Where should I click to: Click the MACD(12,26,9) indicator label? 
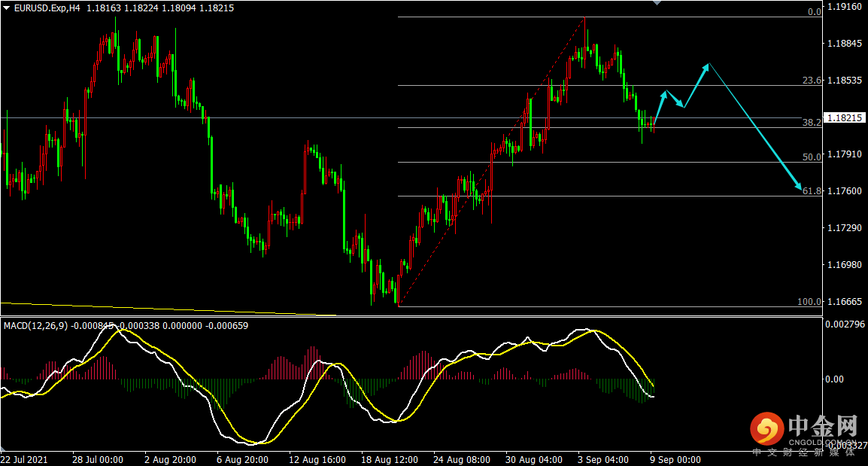pos(35,326)
